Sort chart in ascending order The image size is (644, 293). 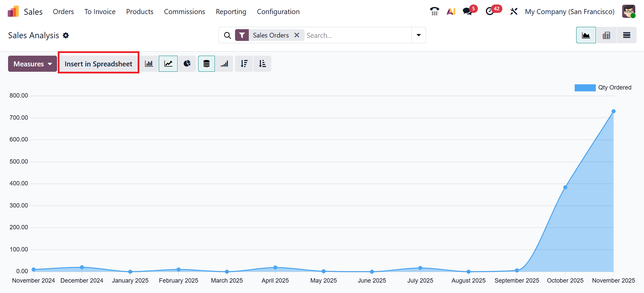[x=263, y=64]
